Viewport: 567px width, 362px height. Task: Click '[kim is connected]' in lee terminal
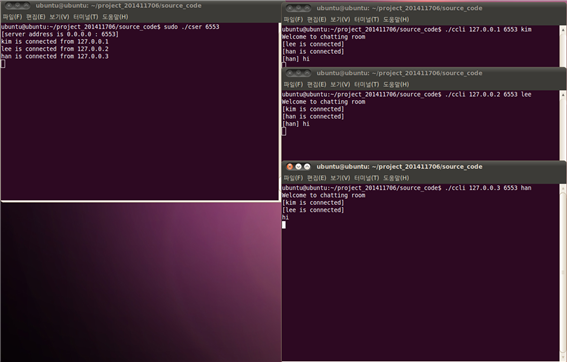313,109
